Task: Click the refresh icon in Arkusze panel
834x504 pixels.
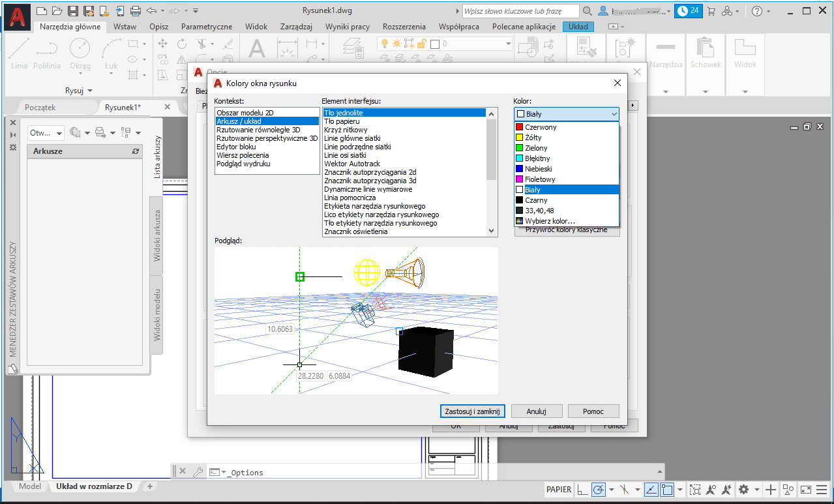Action: point(136,151)
